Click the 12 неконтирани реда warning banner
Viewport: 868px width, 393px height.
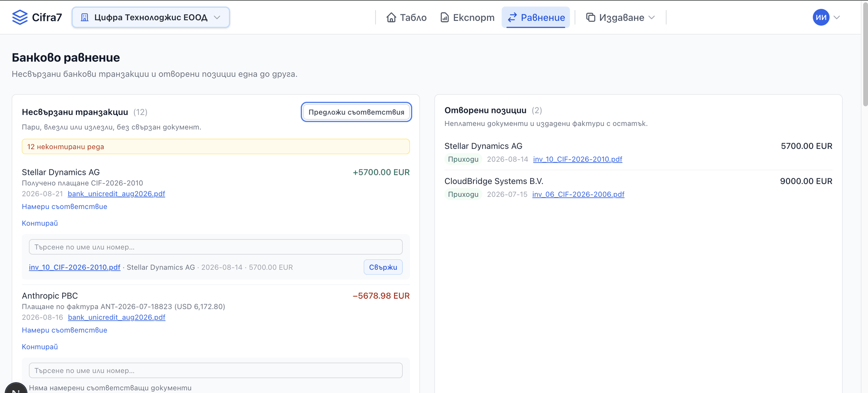[216, 147]
